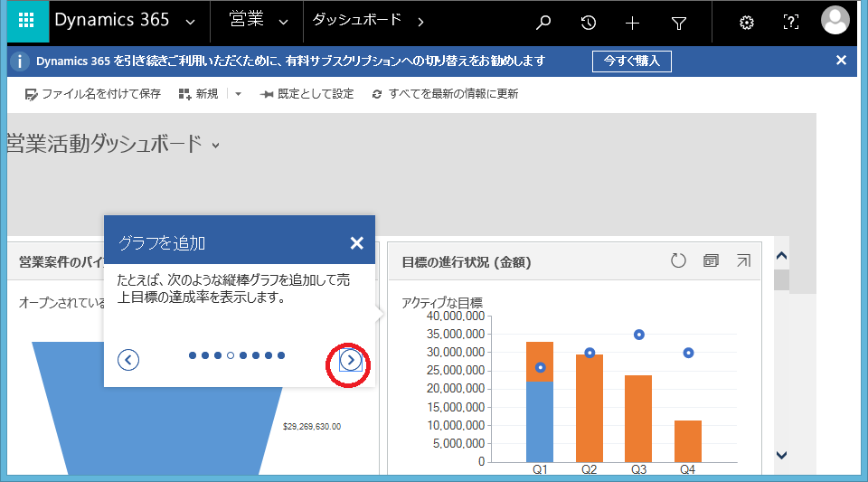868x482 pixels.
Task: Expand the Dynamics 365 dropdown arrow
Action: 191,23
